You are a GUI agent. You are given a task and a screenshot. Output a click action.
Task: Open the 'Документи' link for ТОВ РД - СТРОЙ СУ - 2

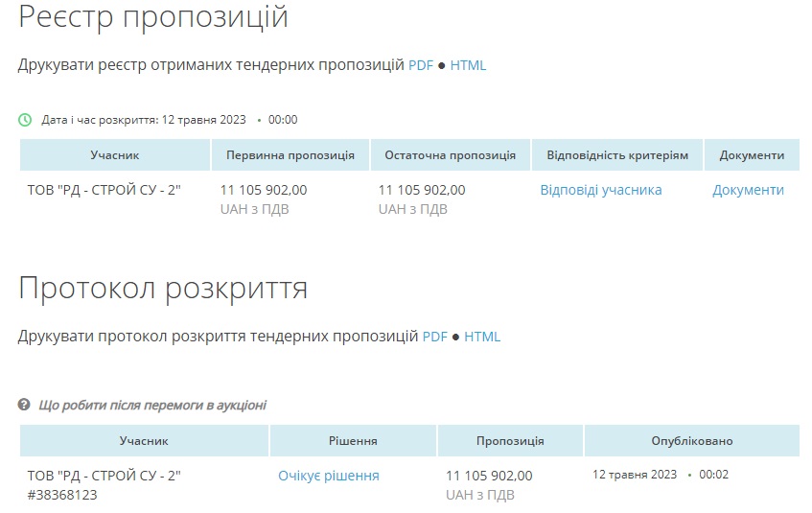click(748, 190)
